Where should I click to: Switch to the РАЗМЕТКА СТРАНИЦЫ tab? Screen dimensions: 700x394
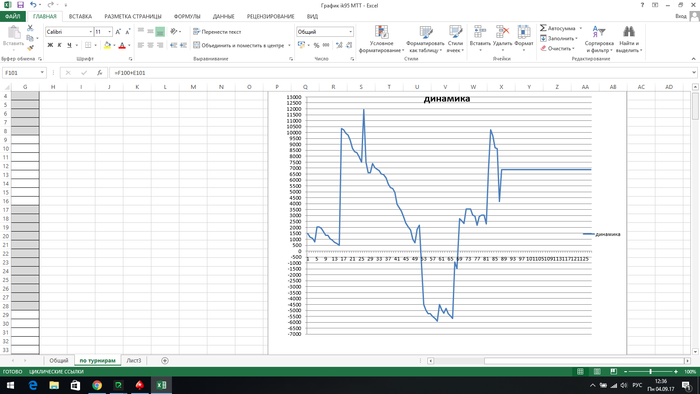[x=133, y=17]
